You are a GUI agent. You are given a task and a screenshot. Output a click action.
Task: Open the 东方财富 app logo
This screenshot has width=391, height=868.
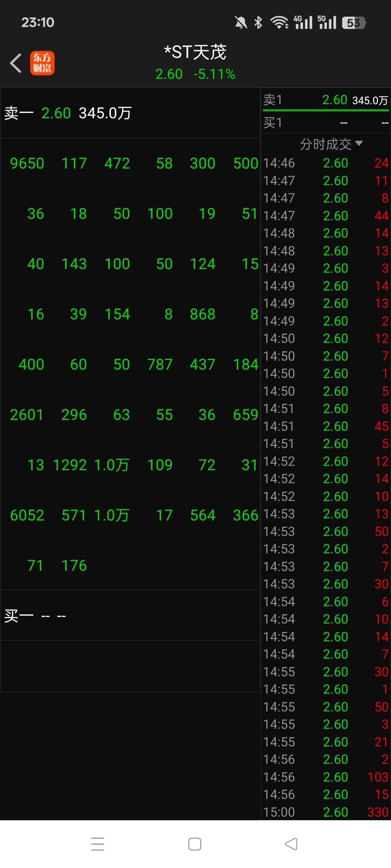[x=42, y=63]
